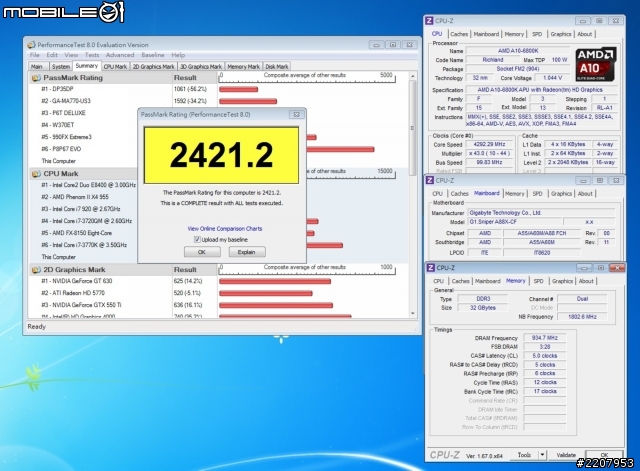Close the PassMark Rating dialog
The width and height of the screenshot is (640, 471).
[297, 115]
